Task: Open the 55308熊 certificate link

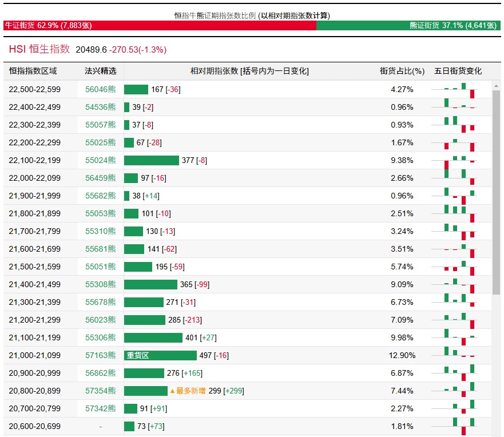Action: coord(100,284)
